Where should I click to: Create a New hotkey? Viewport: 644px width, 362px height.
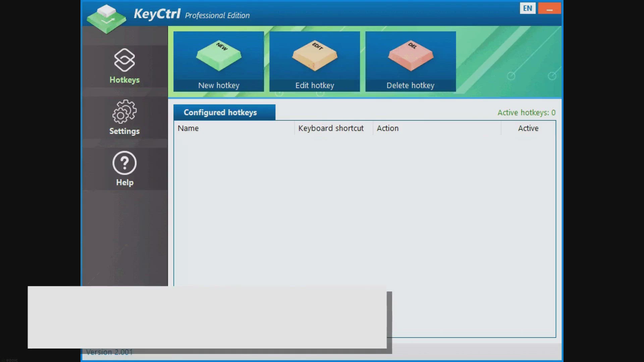(219, 61)
